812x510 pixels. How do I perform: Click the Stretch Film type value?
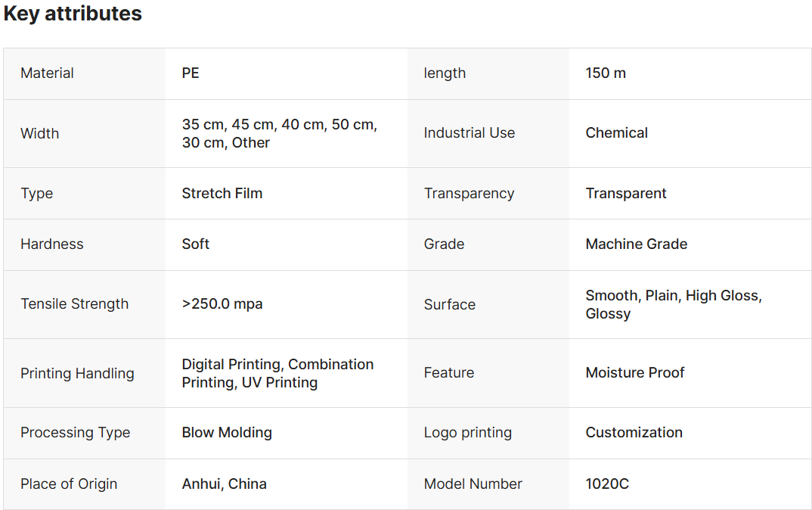(x=222, y=193)
